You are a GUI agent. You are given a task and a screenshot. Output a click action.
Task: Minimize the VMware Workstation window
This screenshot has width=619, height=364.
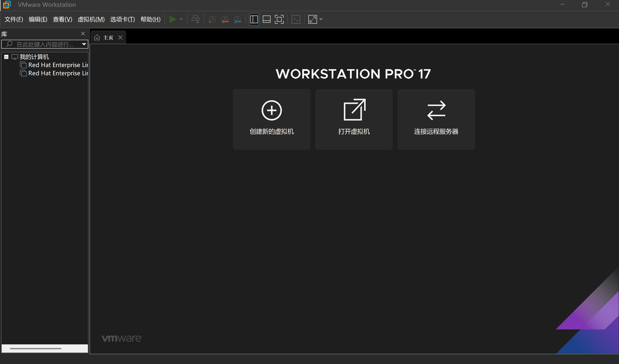563,5
